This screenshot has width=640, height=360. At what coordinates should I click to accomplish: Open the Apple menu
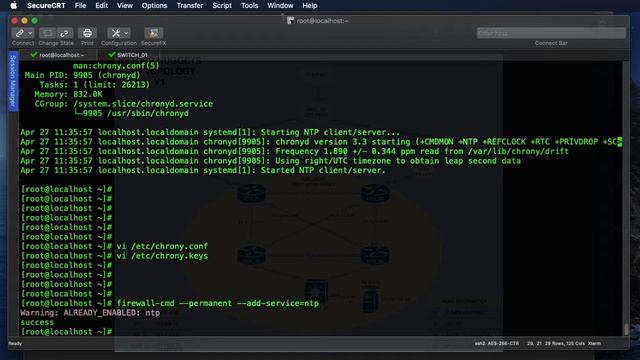(x=13, y=6)
